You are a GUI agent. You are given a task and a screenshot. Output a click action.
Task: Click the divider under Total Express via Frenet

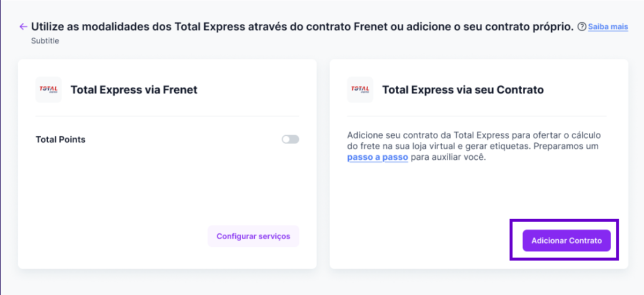(167, 116)
